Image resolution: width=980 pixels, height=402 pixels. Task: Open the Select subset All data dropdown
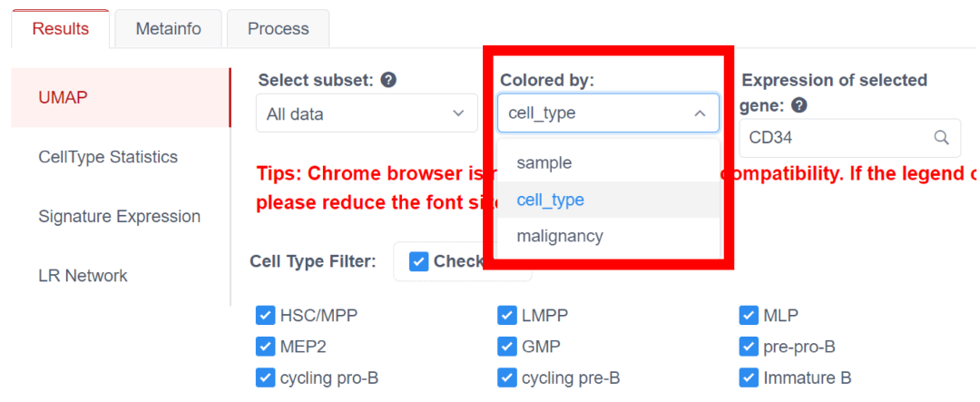point(366,114)
